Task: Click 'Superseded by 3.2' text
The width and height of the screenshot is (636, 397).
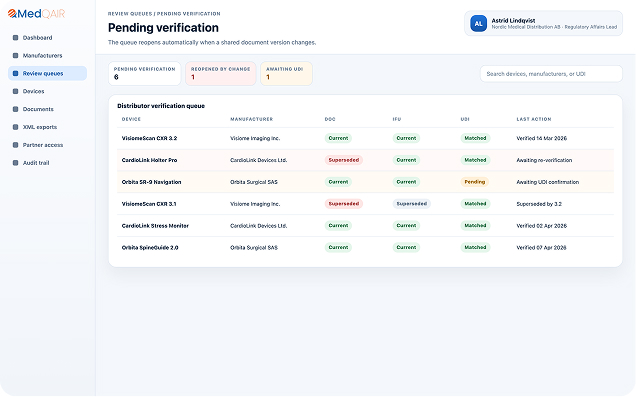Action: point(539,204)
